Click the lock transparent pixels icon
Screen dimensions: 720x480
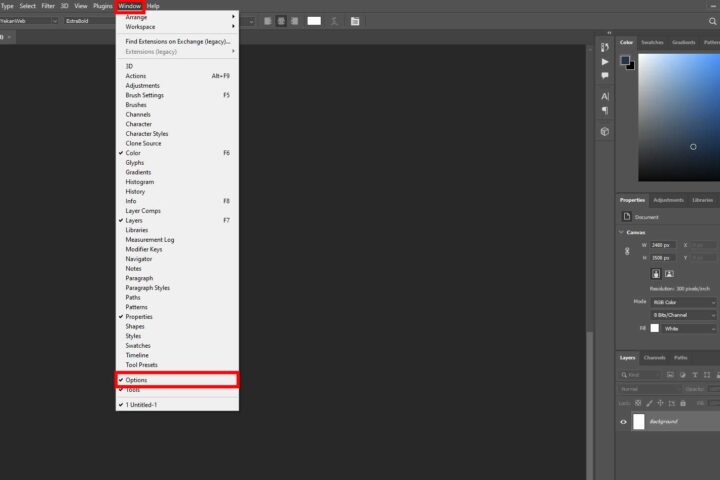[x=638, y=403]
